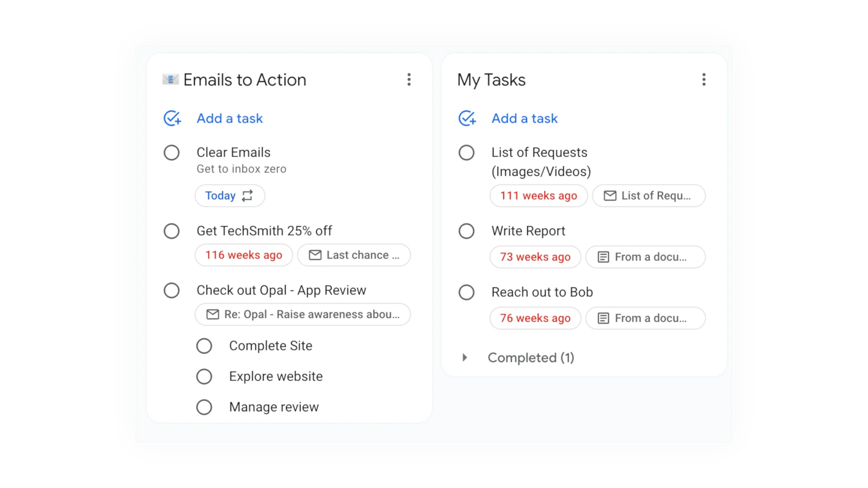
Task: Expand the Completed (1) section
Action: tap(464, 357)
